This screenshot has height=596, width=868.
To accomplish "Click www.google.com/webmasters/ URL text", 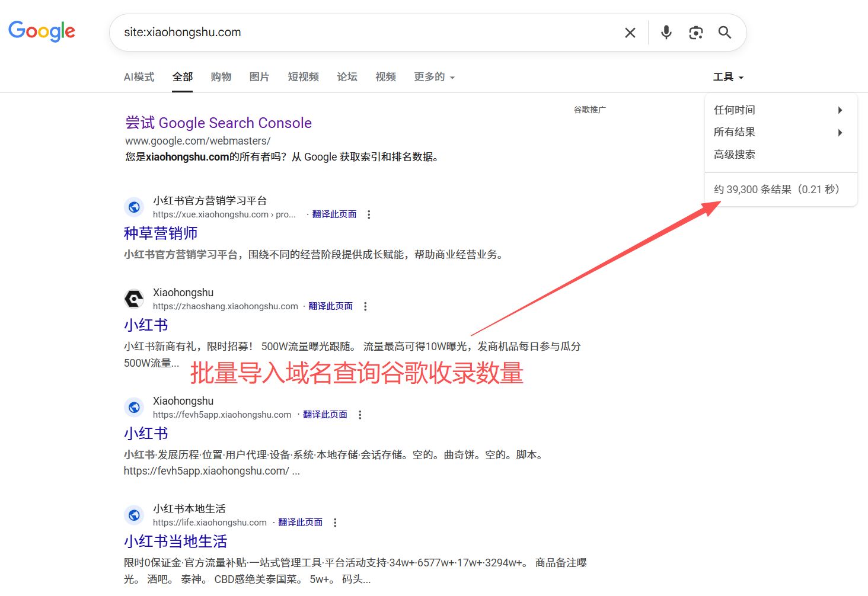I will click(197, 141).
